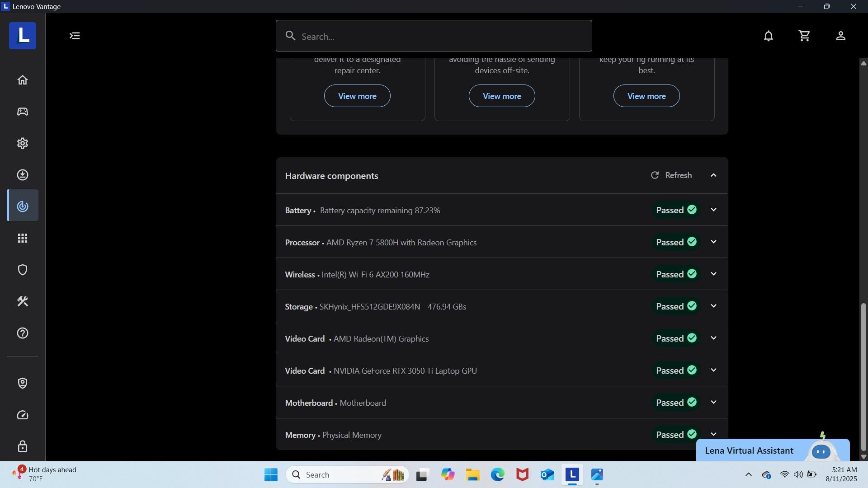Viewport: 868px width, 488px height.
Task: Open the Apps grid sidebar icon
Action: [23, 238]
